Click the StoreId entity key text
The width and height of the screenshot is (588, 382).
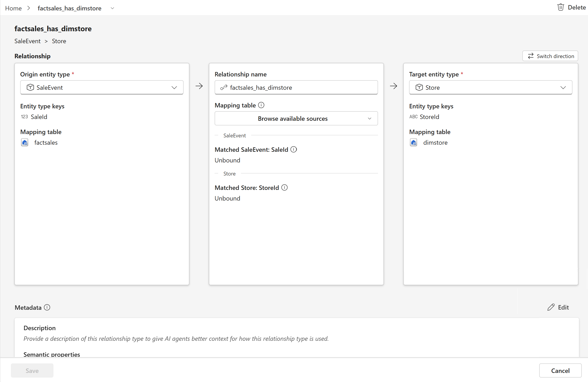pyautogui.click(x=429, y=117)
